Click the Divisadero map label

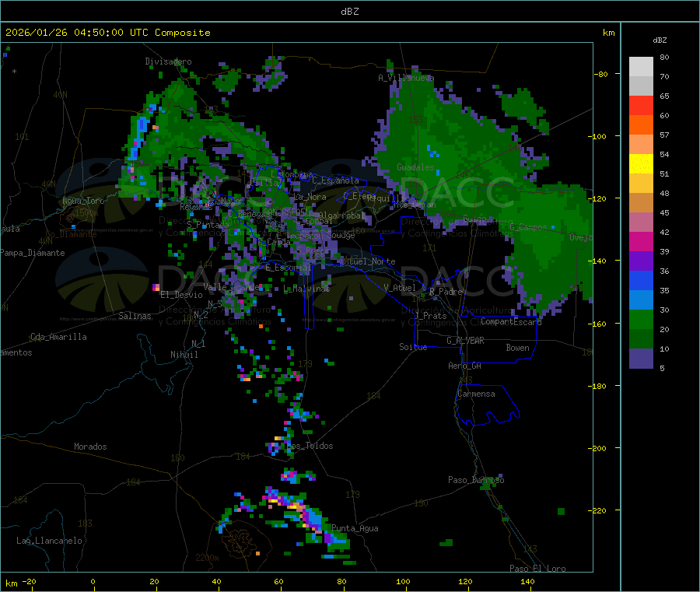(x=168, y=61)
